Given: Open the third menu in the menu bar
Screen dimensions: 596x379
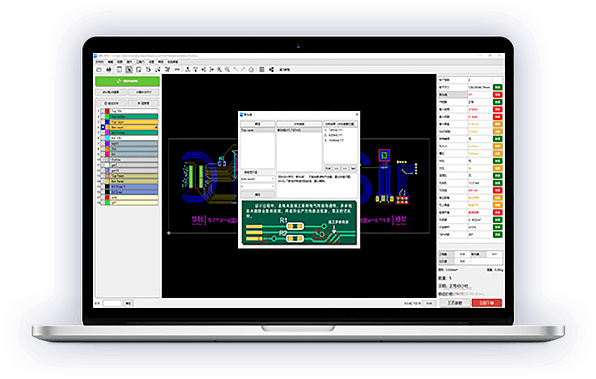Looking at the screenshot, I should [x=120, y=62].
